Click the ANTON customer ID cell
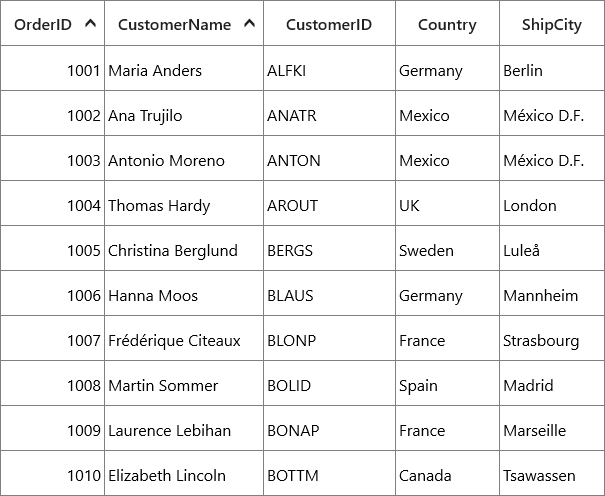This screenshot has height=496, width=605. (330, 158)
